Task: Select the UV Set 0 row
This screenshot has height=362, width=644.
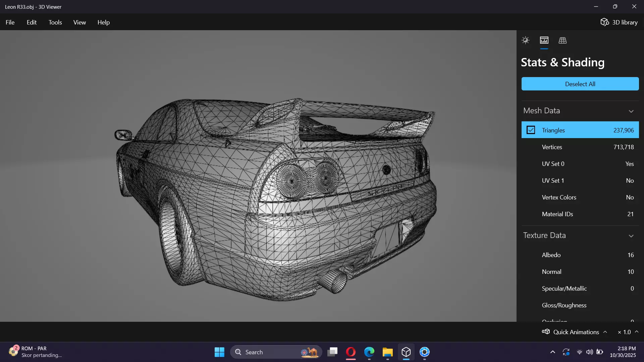Action: (580, 164)
